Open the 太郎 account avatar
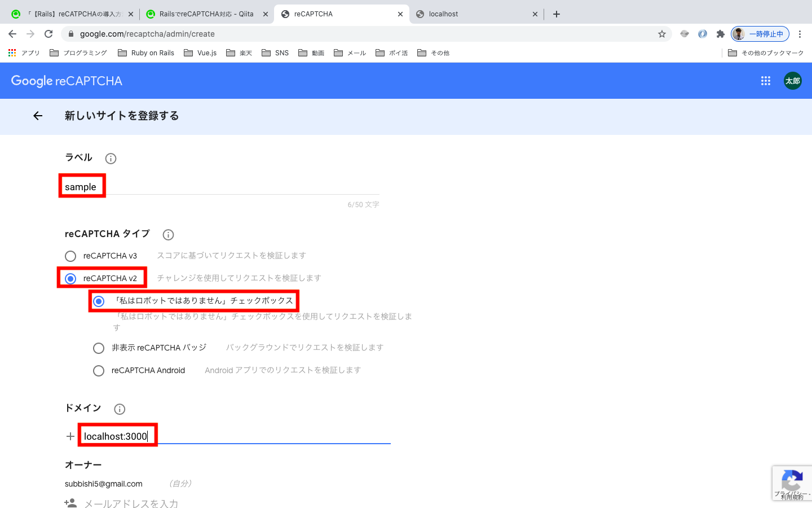Viewport: 812px width, 508px height. click(x=793, y=81)
